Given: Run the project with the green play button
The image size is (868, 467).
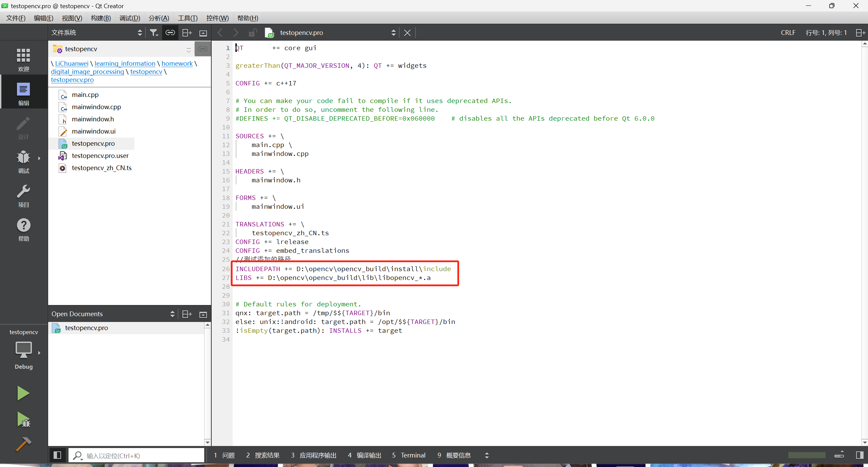Looking at the screenshot, I should coord(23,393).
